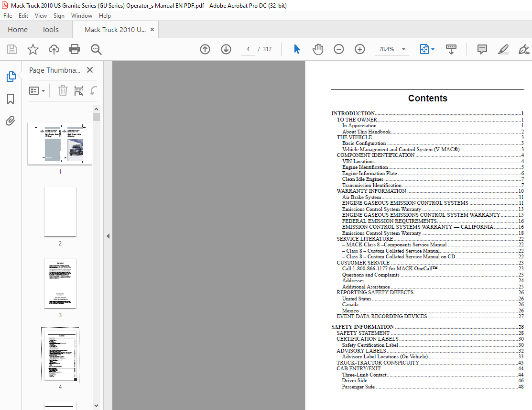532x410 pixels.
Task: Add file to starred favorites
Action: [33, 49]
